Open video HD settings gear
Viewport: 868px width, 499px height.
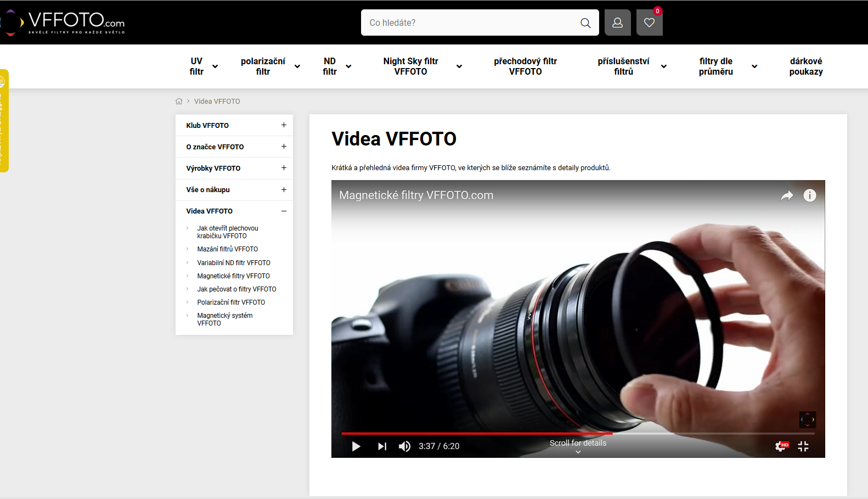coord(781,446)
